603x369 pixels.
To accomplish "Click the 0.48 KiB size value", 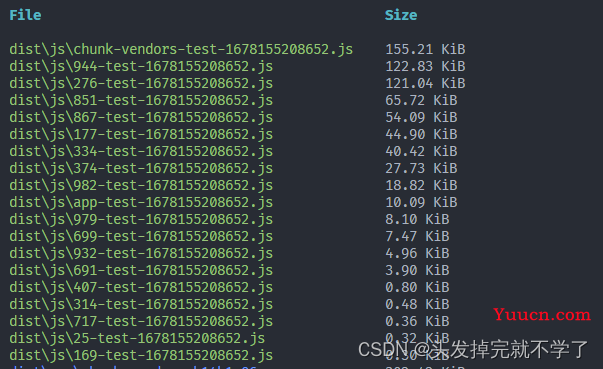I will point(417,304).
